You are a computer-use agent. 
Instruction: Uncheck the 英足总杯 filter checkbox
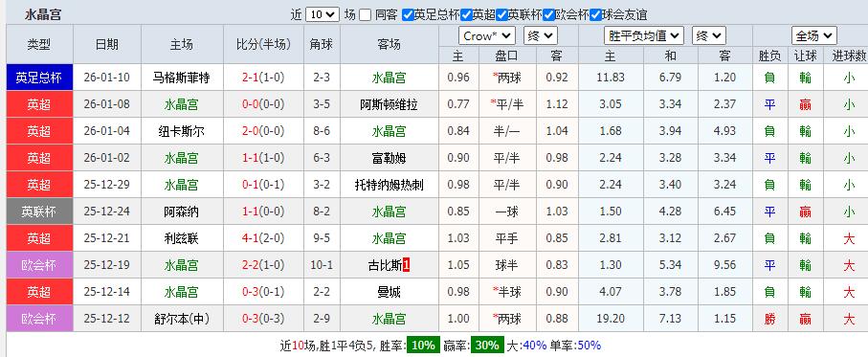pos(408,15)
